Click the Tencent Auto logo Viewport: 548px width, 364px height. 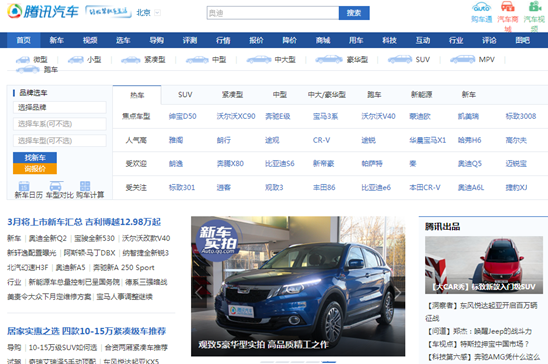43,12
